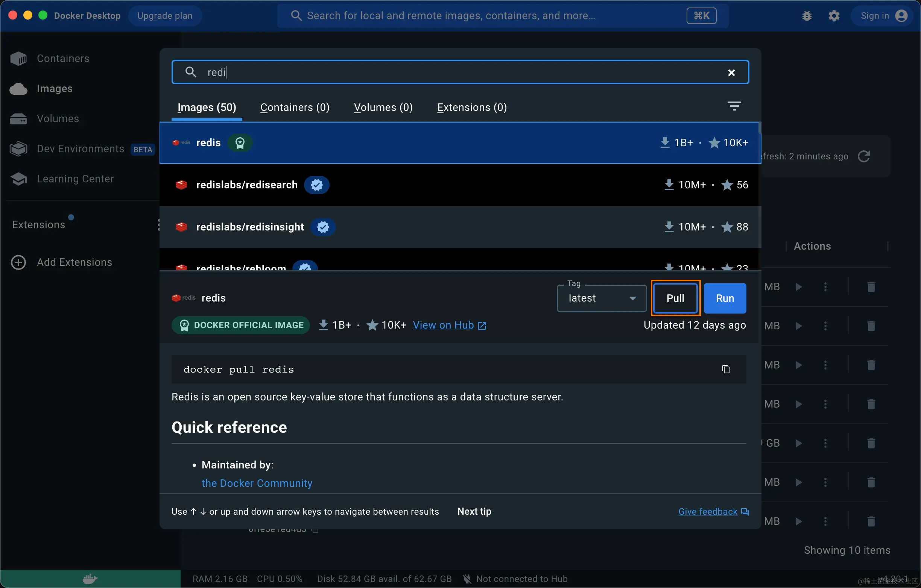Open the troubleshoot bug icon
Viewport: 921px width, 588px height.
[x=807, y=16]
